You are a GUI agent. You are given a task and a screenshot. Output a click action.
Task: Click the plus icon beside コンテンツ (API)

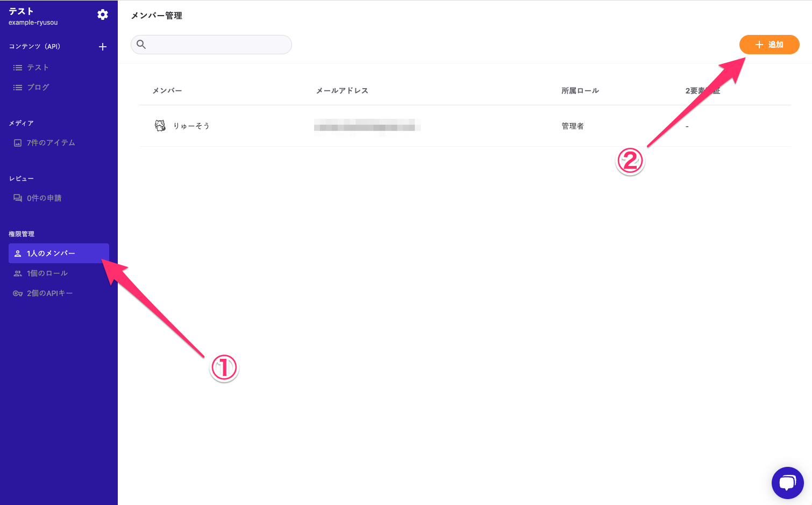click(x=103, y=47)
